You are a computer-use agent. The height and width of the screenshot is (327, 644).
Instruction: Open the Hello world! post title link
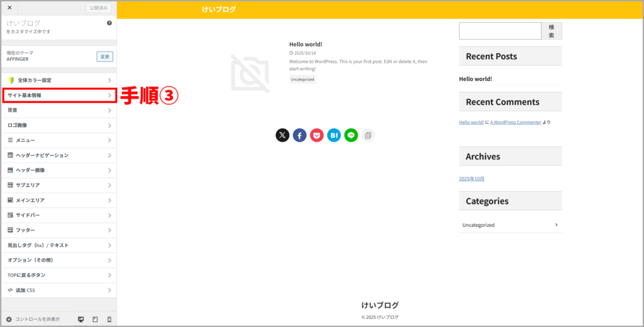click(x=306, y=44)
